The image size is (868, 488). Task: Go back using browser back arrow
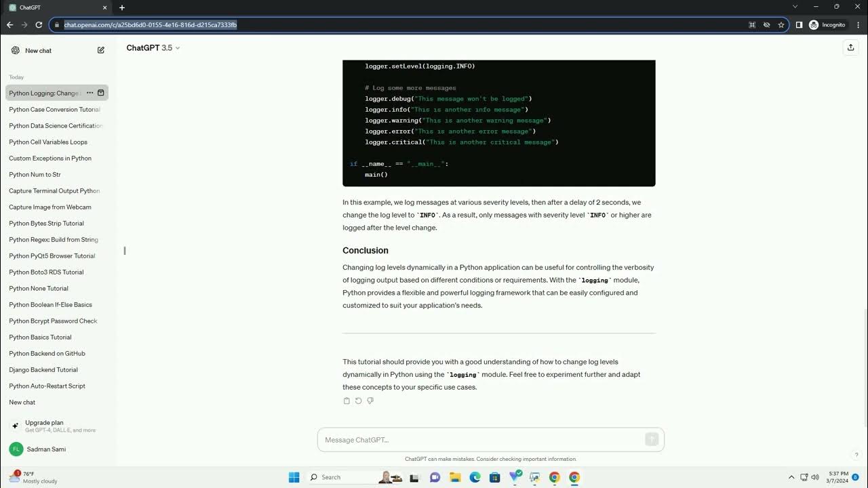9,24
